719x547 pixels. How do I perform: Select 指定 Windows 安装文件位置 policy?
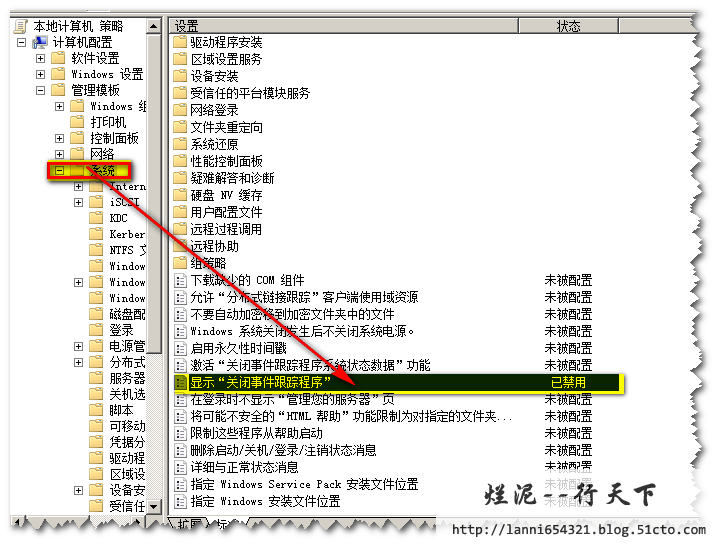click(265, 501)
